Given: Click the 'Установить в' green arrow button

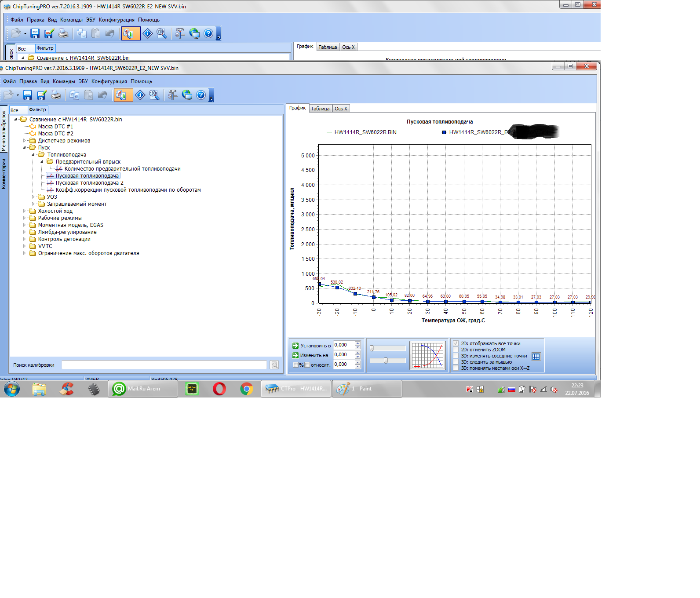Looking at the screenshot, I should 295,346.
